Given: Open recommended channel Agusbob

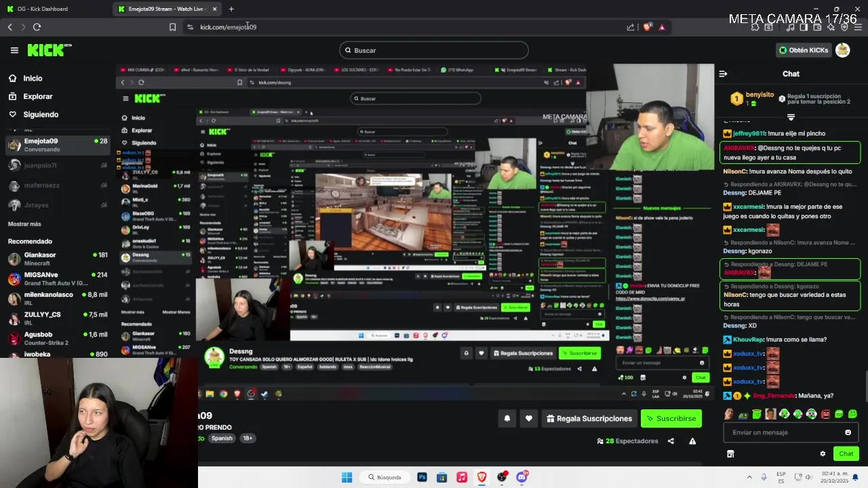Looking at the screenshot, I should pyautogui.click(x=57, y=338).
